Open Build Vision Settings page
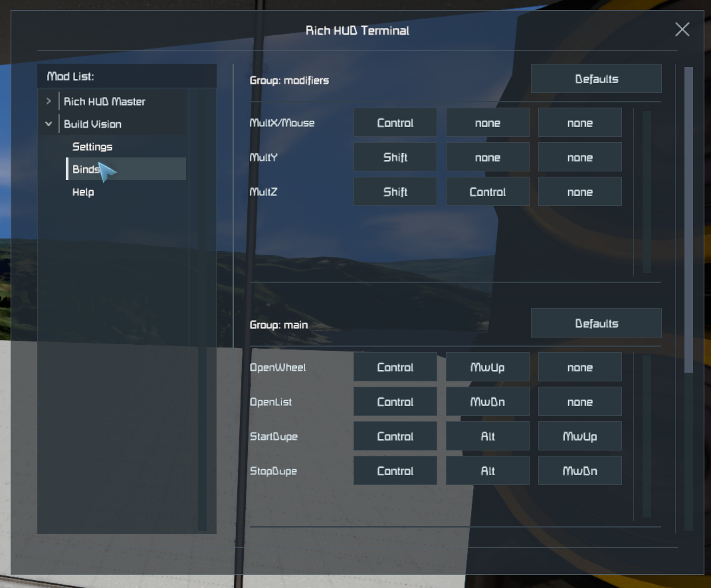The image size is (711, 588). click(x=92, y=146)
